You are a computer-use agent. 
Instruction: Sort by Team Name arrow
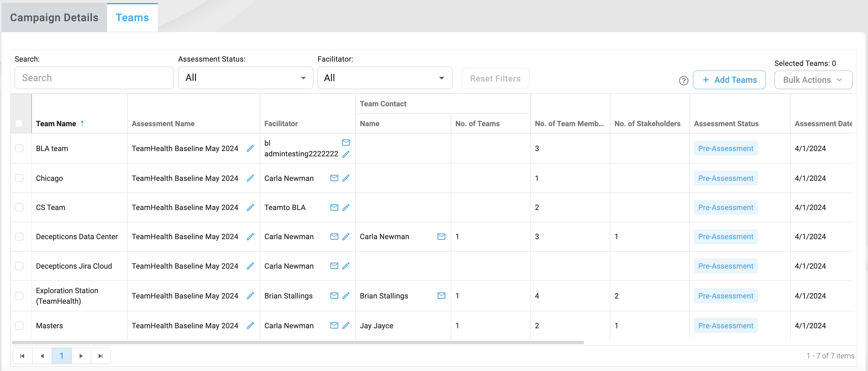coord(82,123)
